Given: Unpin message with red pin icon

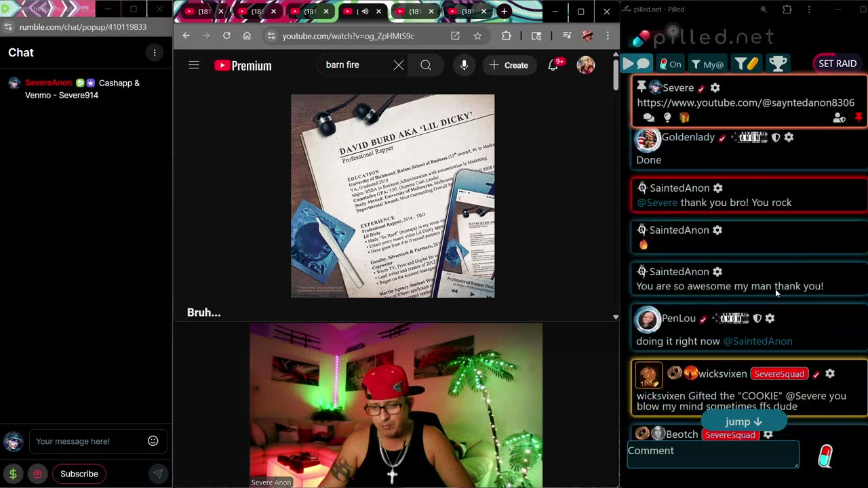Looking at the screenshot, I should click(859, 118).
